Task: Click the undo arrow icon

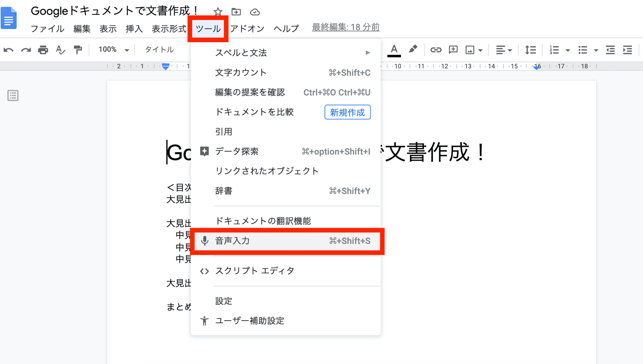Action: (x=8, y=50)
